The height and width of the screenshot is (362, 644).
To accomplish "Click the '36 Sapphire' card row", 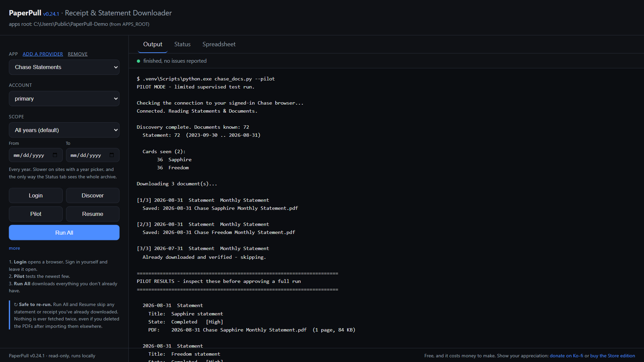I will pyautogui.click(x=174, y=160).
